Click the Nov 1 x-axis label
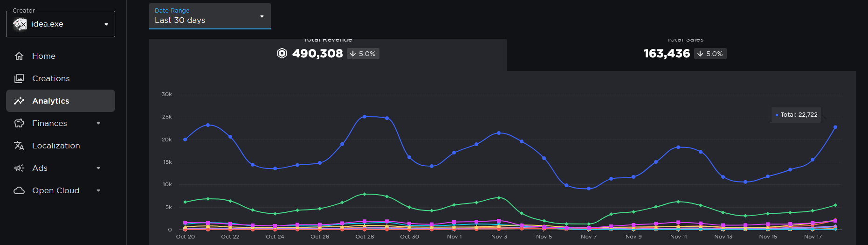 tap(455, 237)
